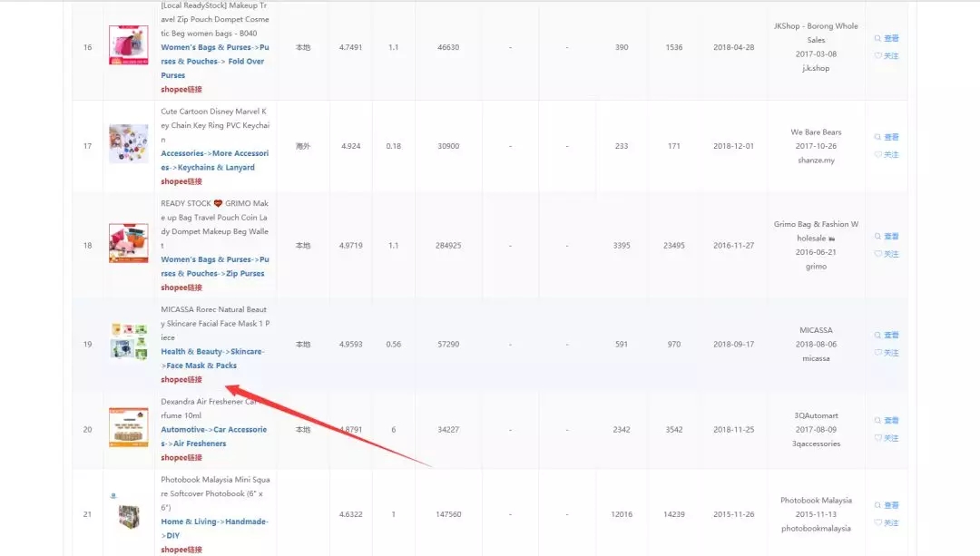Open the shopee链接 for GRIMO makeup bag

coord(181,288)
